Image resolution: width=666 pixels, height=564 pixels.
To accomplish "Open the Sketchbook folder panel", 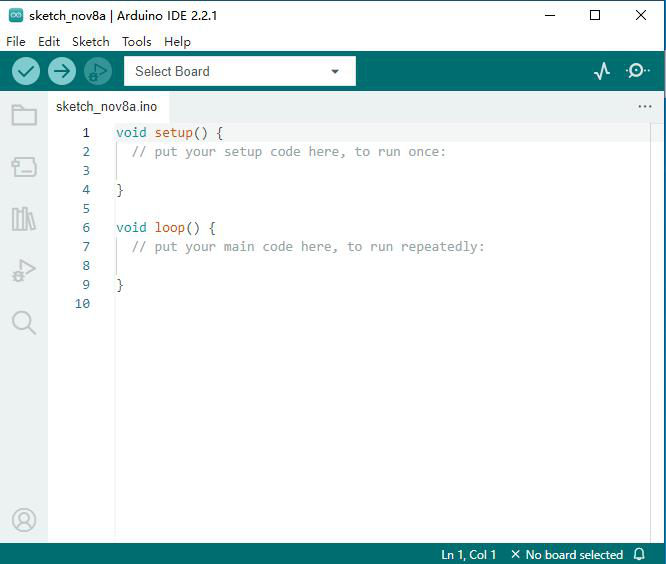I will click(24, 115).
